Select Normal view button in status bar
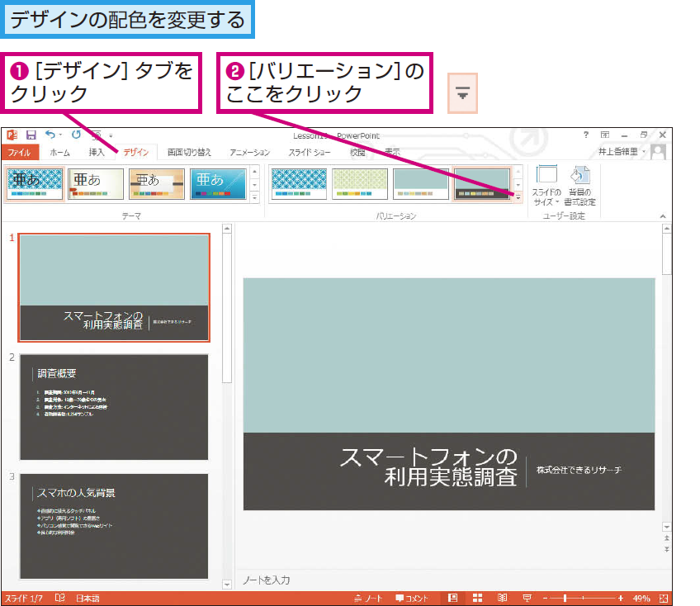The image size is (700, 606). point(452,598)
